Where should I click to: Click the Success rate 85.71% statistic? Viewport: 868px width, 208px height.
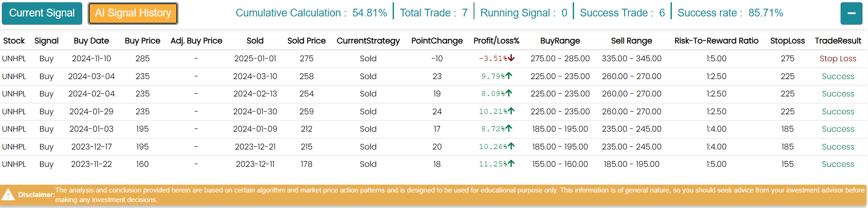(x=730, y=13)
